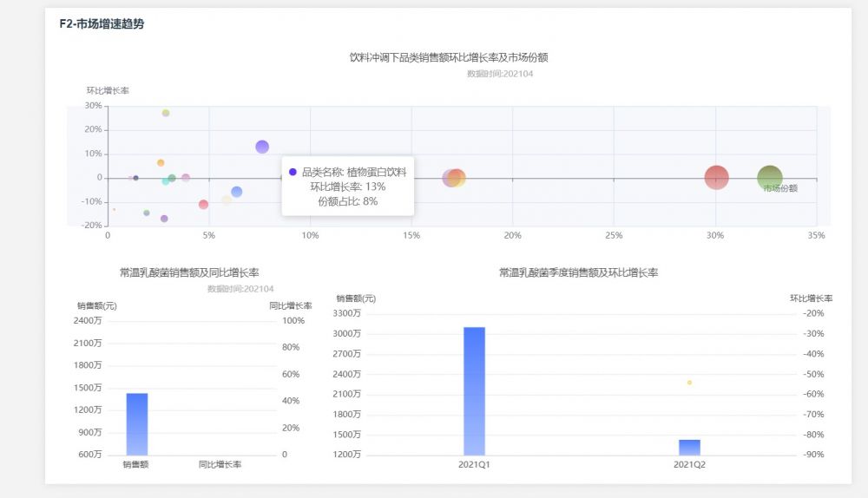Select the large olive green bubble near 33% share
Image resolution: width=868 pixels, height=498 pixels.
[x=769, y=178]
